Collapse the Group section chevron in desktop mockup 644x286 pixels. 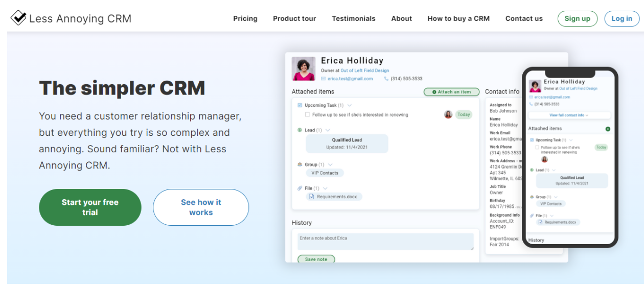click(x=330, y=164)
